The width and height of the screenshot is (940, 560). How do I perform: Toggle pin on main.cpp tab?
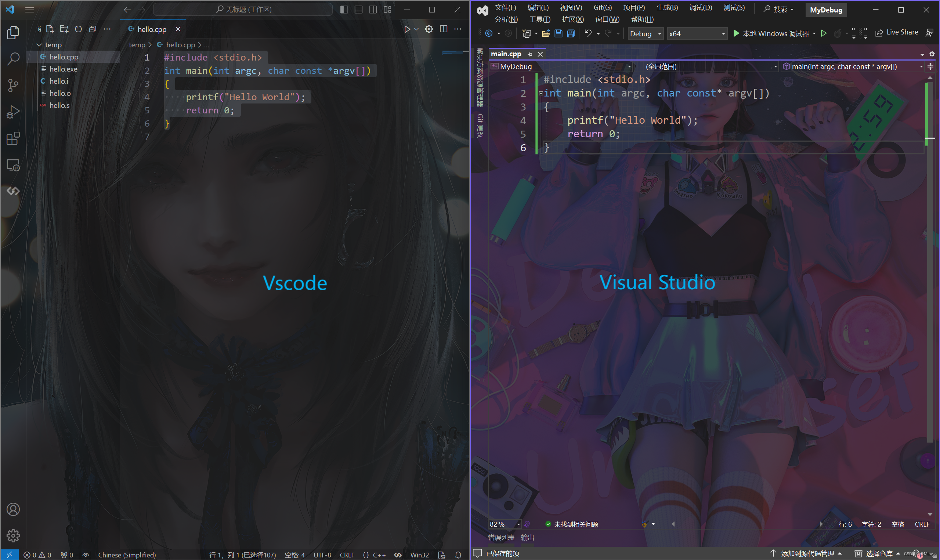(x=530, y=54)
